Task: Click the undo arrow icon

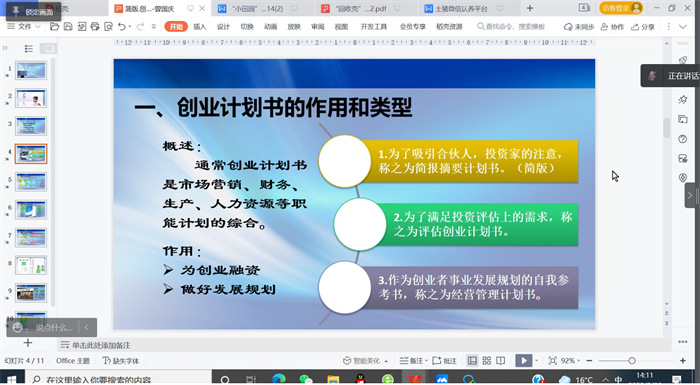Action: pyautogui.click(x=121, y=27)
